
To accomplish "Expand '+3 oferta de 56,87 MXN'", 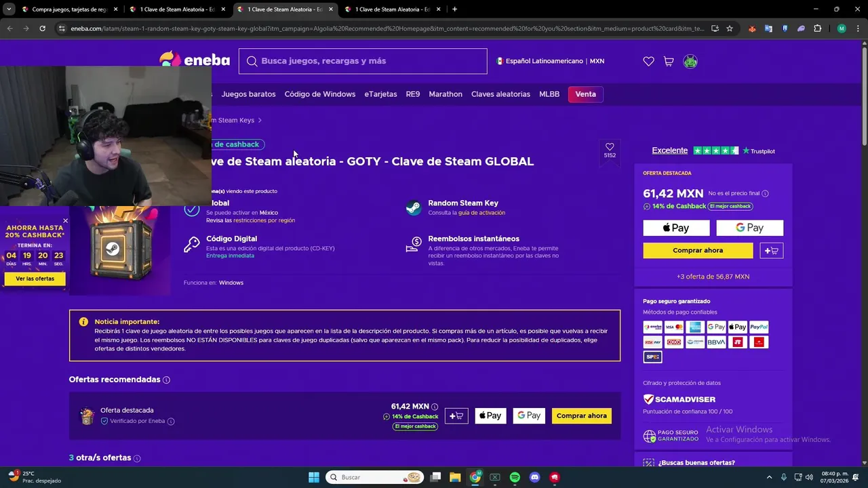I will coord(713,277).
